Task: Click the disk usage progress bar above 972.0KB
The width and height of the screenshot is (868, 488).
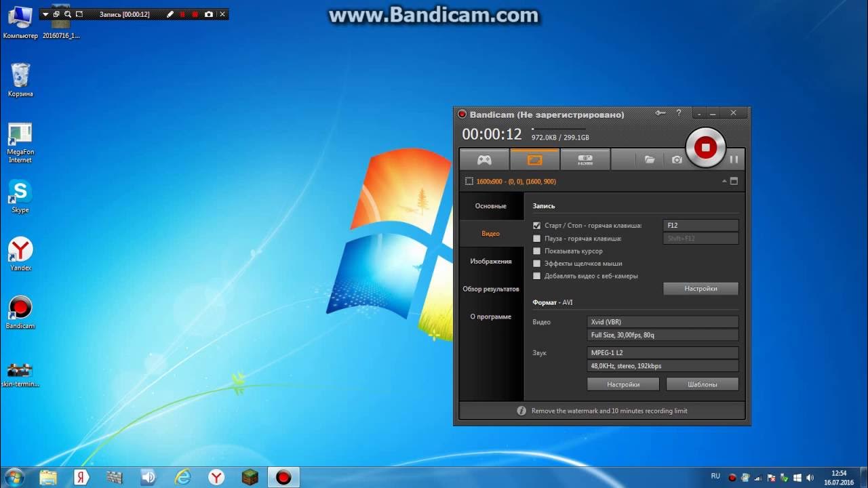Action: [x=558, y=129]
